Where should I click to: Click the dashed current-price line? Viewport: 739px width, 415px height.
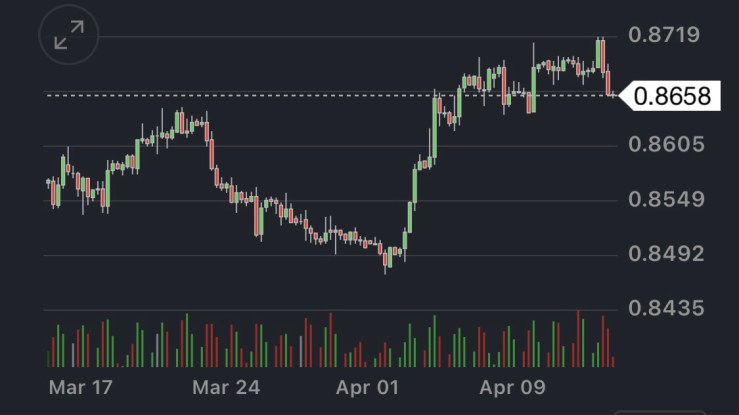300,95
